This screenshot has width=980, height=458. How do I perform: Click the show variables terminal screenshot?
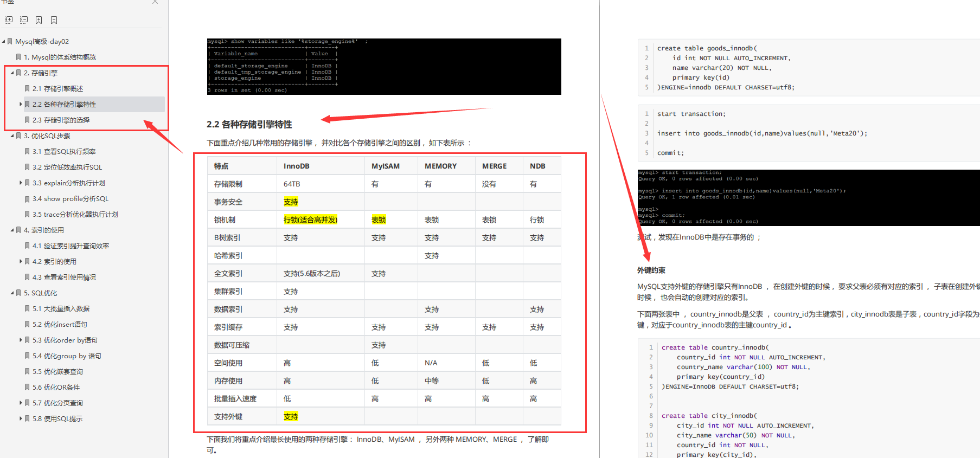tap(384, 67)
